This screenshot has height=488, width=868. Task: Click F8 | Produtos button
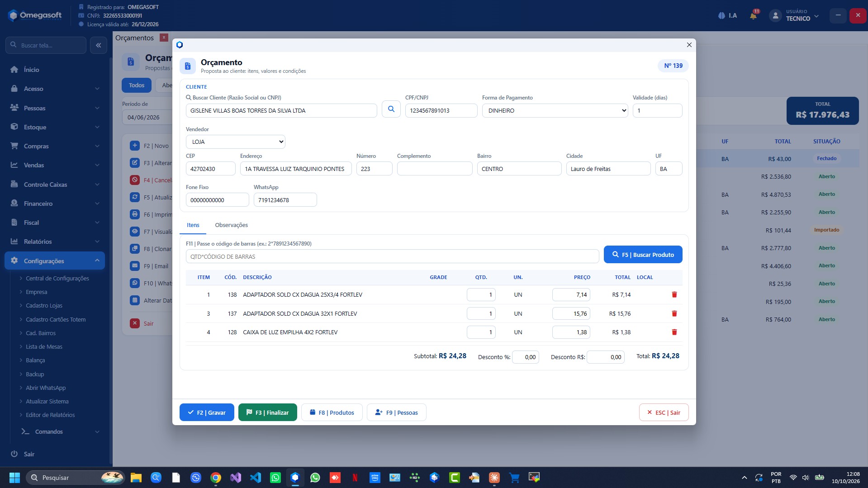(332, 412)
